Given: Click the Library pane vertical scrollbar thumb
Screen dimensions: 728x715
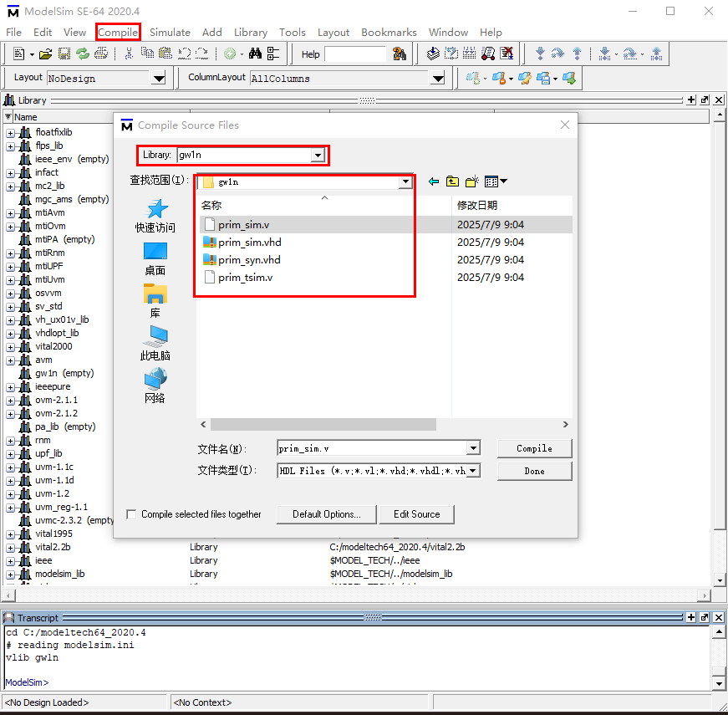Looking at the screenshot, I should [719, 325].
